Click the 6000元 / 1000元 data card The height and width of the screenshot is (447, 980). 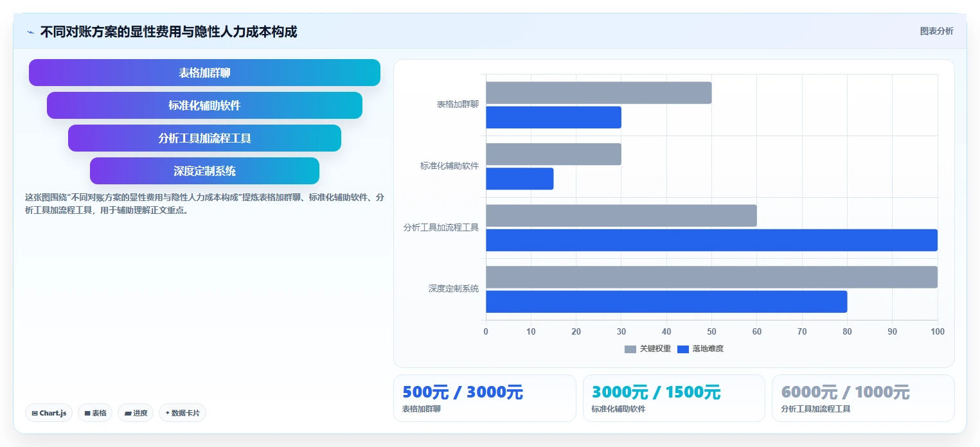(863, 398)
